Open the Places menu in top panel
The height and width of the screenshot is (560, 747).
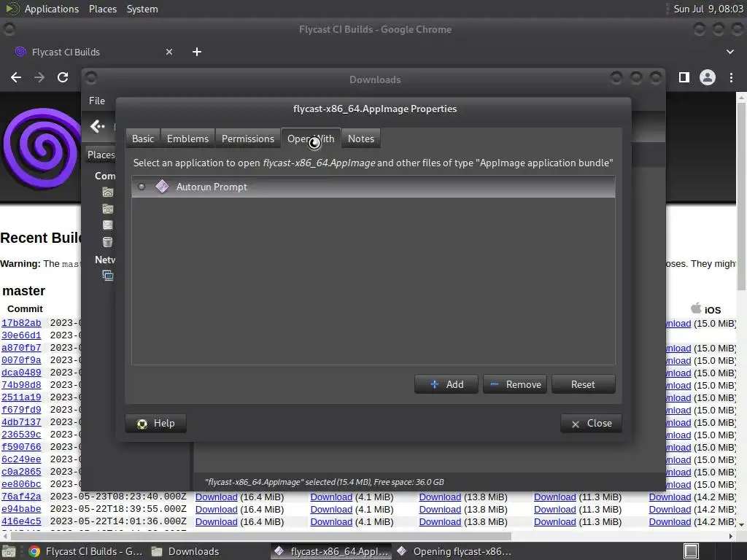103,9
